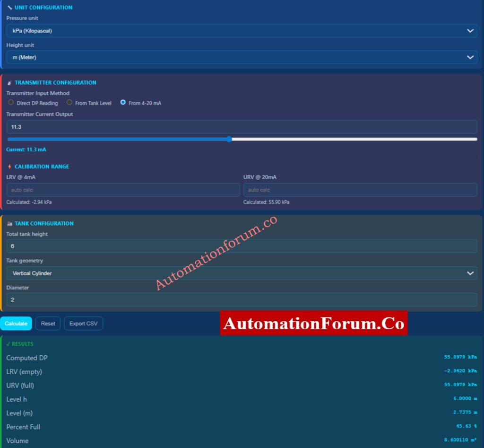484x448 pixels.
Task: Click the Transmitter Configuration header icon
Action: tap(9, 83)
